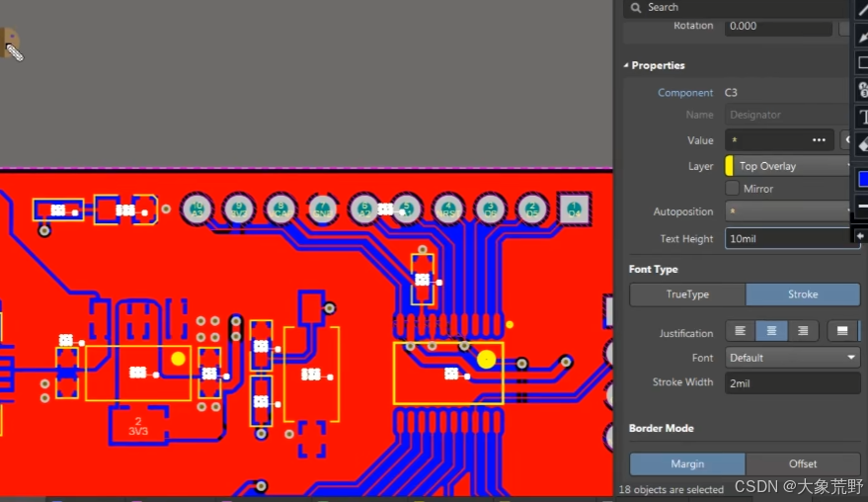The width and height of the screenshot is (868, 502).
Task: Click the Name Designator field
Action: (x=787, y=115)
